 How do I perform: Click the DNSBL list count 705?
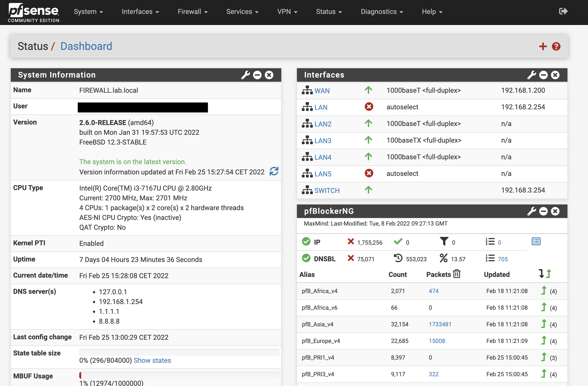point(503,259)
